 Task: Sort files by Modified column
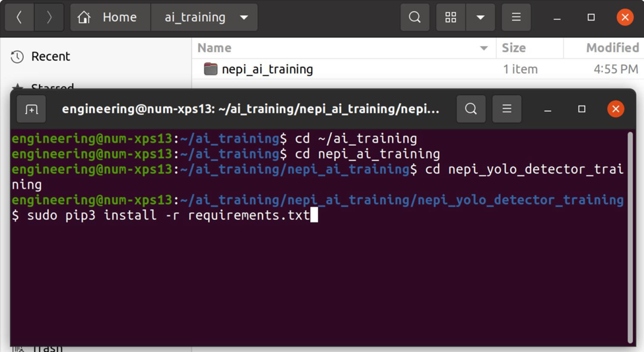[x=612, y=48]
